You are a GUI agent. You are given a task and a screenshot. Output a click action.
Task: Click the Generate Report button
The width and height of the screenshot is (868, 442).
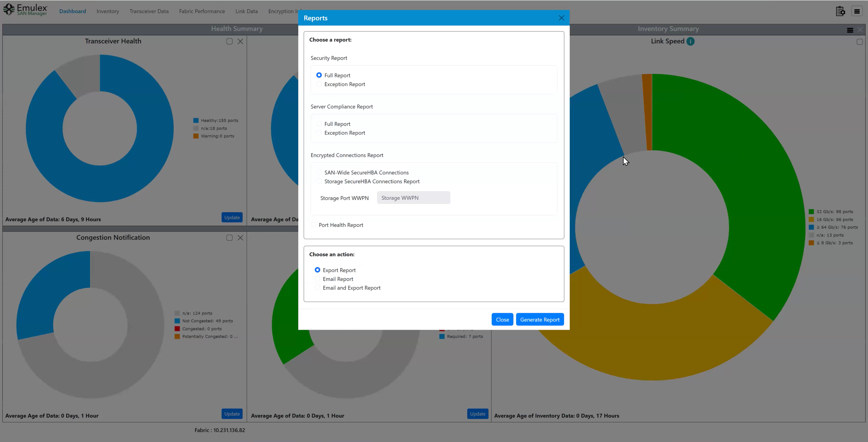540,319
